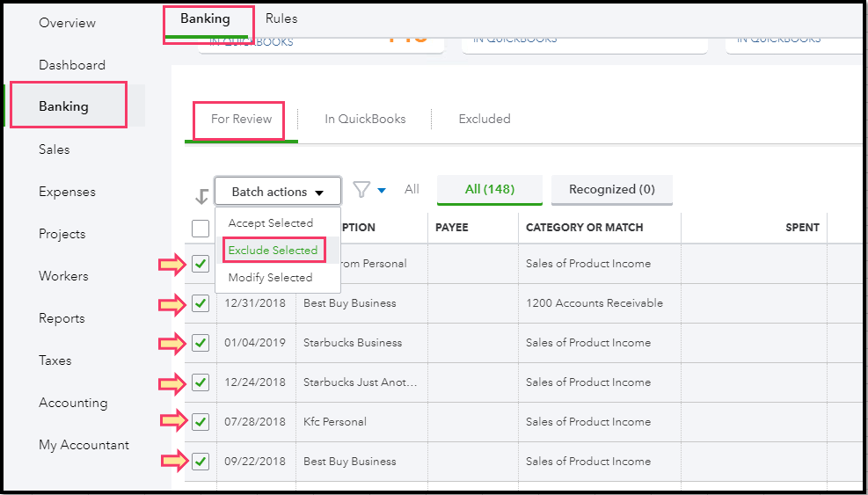This screenshot has width=868, height=495.
Task: Open the Excluded tab
Action: point(485,119)
